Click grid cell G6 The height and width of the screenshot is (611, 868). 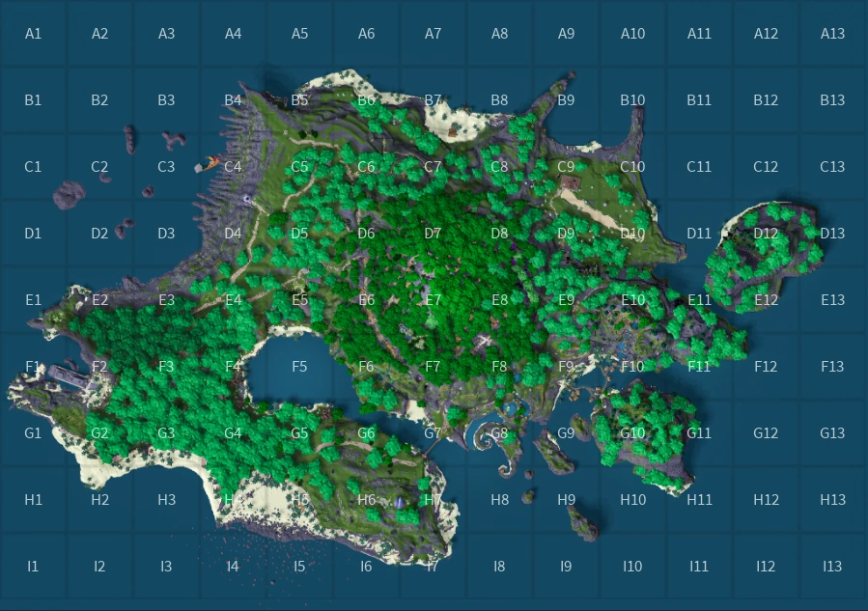[367, 432]
